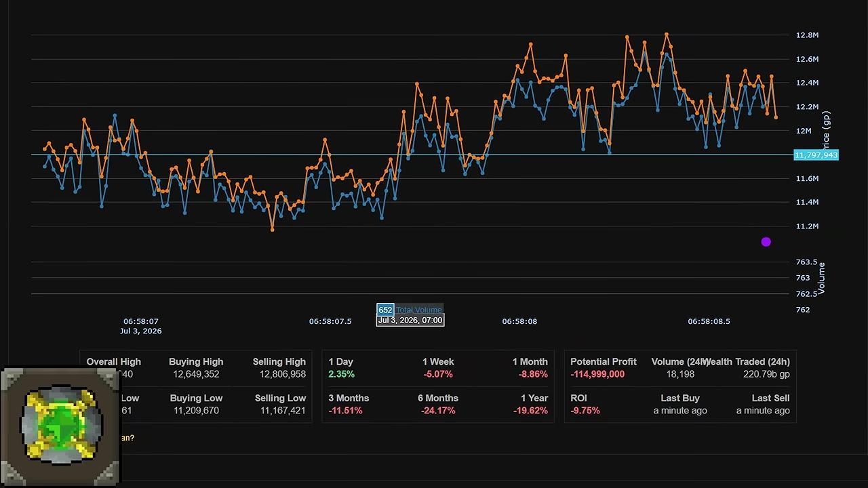
Task: Click the Jul 3, 2026, 07:00 tooltip
Action: coord(410,321)
